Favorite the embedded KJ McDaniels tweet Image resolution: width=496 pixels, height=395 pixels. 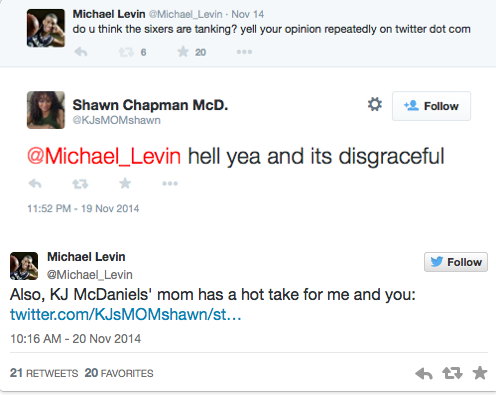480,373
